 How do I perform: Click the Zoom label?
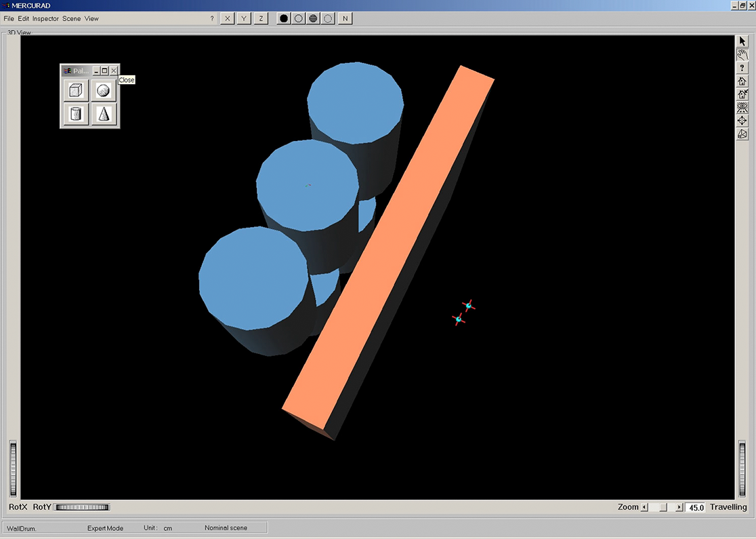[628, 507]
